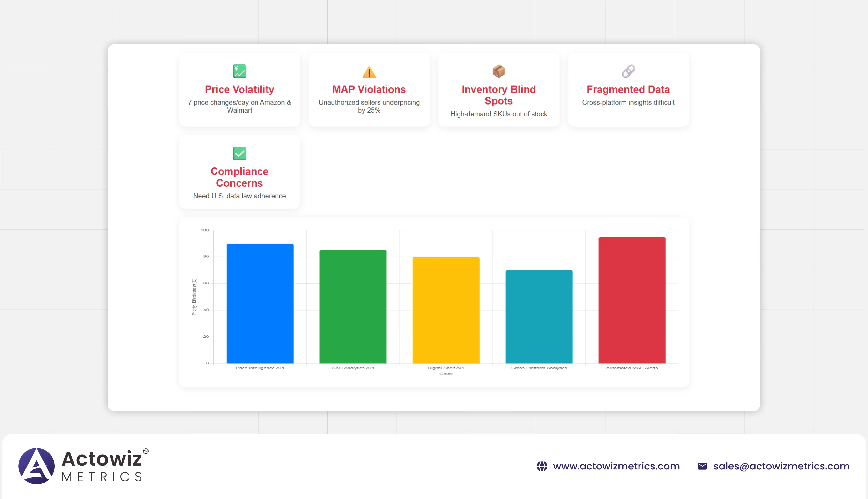Click the Inventory Blind Spots heading

(498, 95)
